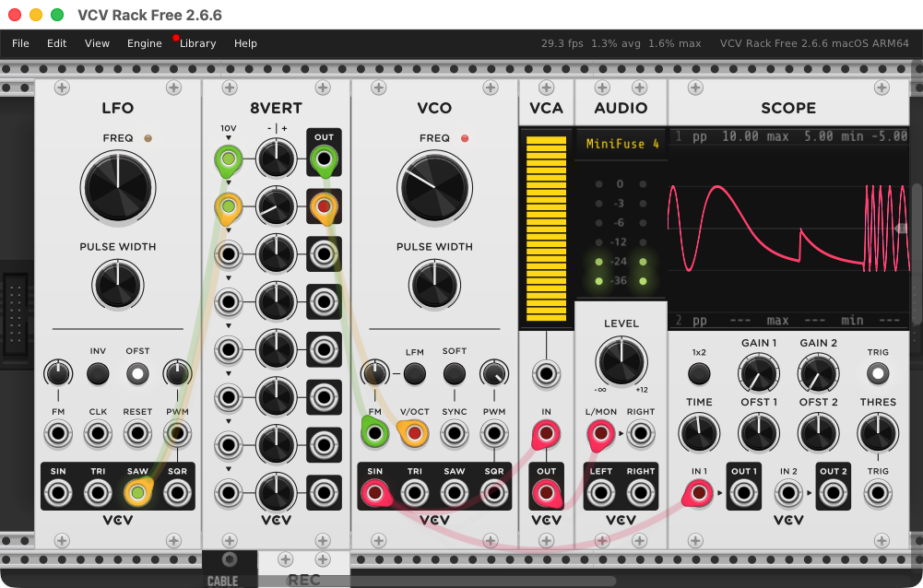Toggle the LFO INV button
Image resolution: width=923 pixels, height=588 pixels.
(x=98, y=373)
